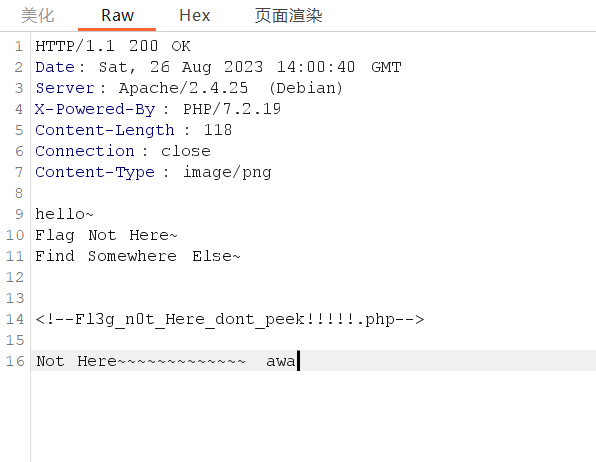The height and width of the screenshot is (462, 596).
Task: Open the Hex tab
Action: tap(195, 16)
